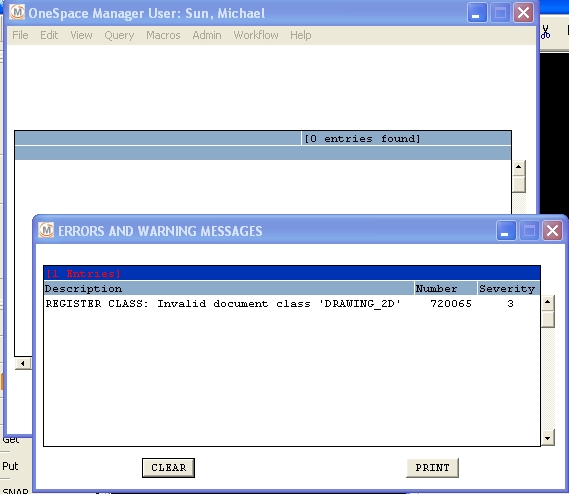Minimize the OneSpace Manager window

477,13
